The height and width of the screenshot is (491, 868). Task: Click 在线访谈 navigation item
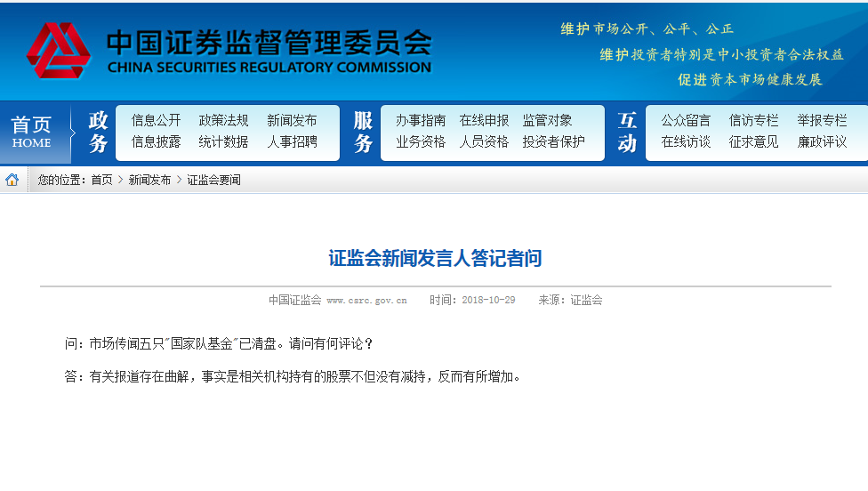coord(686,141)
